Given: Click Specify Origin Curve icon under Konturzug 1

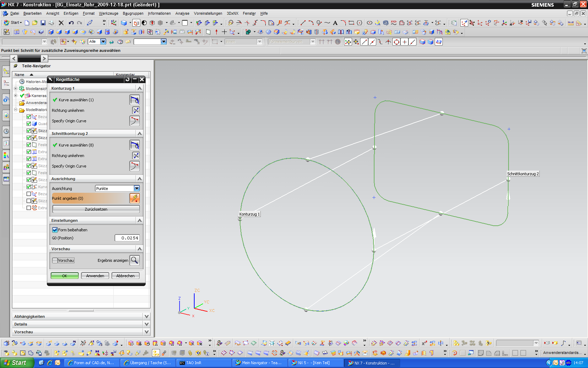Looking at the screenshot, I should pyautogui.click(x=135, y=121).
